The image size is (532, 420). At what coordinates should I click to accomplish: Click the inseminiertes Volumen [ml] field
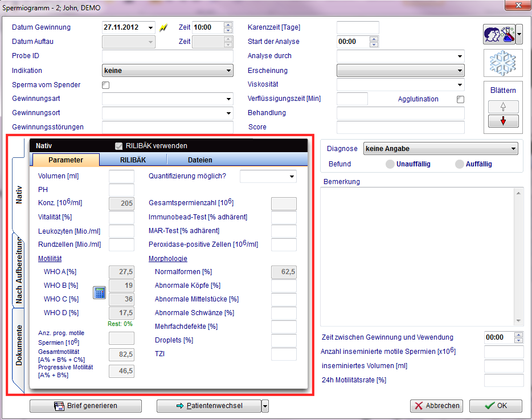(504, 366)
